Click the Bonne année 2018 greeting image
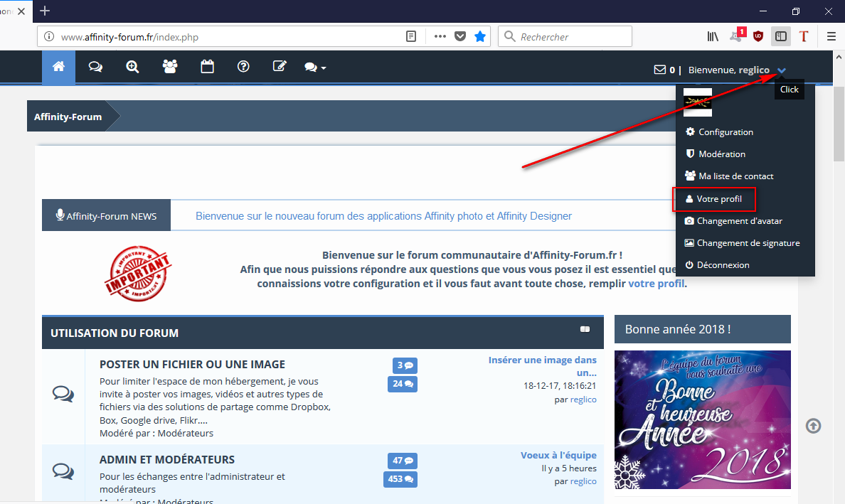845x504 pixels. click(x=703, y=420)
